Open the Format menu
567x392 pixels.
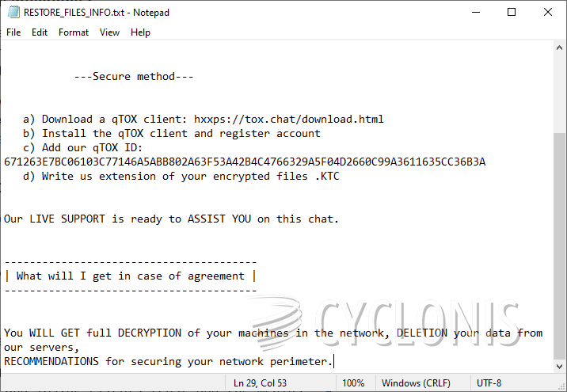click(74, 32)
